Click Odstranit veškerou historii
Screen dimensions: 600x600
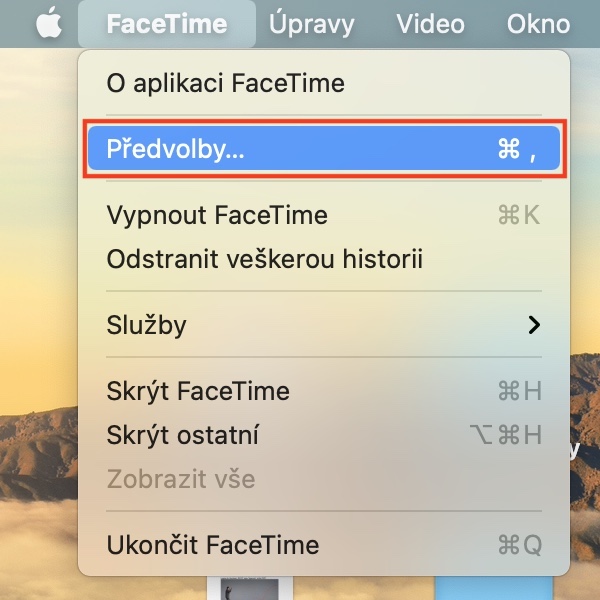point(264,260)
